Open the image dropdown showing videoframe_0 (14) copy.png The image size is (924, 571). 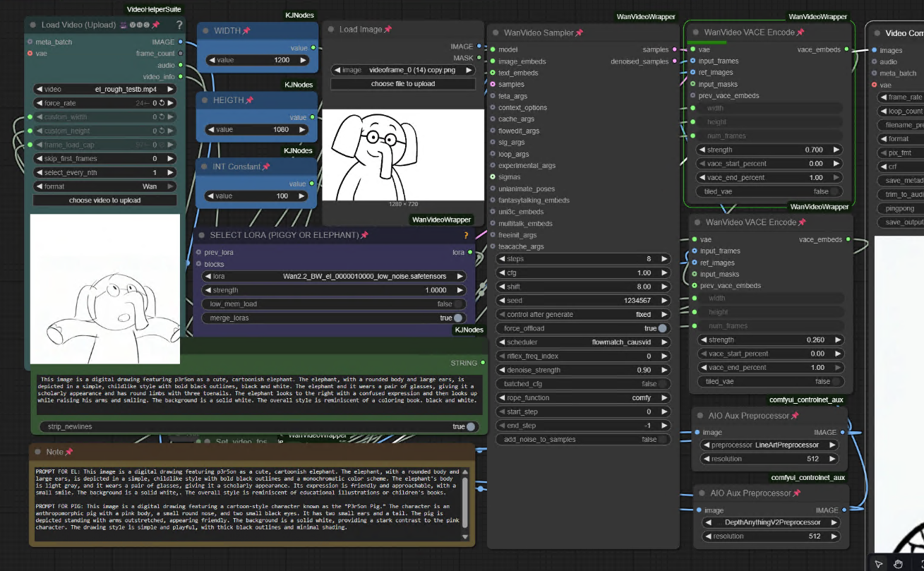[x=403, y=70]
